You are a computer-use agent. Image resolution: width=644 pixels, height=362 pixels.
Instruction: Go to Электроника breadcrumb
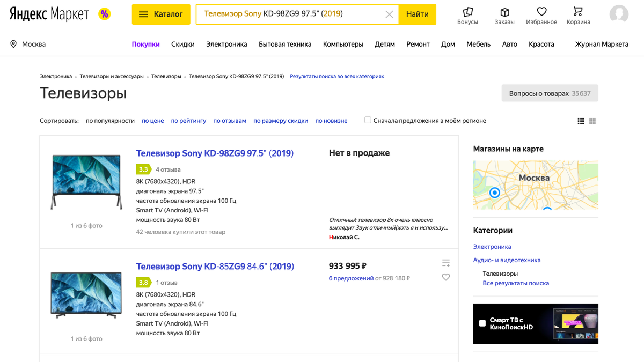coord(56,77)
